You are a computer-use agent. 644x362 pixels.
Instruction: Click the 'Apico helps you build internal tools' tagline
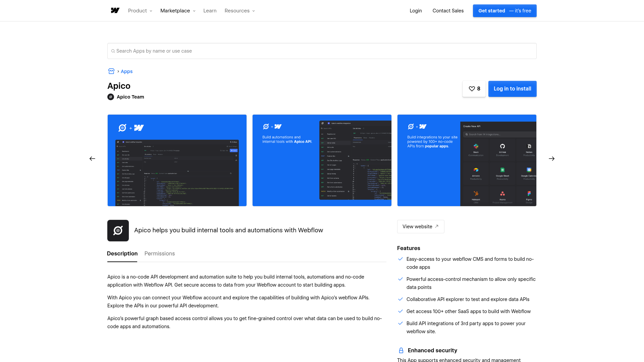[228, 230]
